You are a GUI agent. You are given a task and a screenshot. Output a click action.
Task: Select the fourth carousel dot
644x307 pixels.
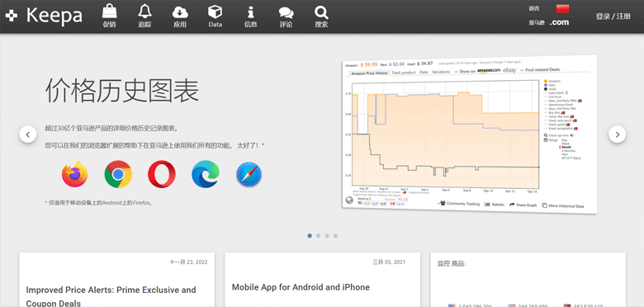(x=335, y=235)
